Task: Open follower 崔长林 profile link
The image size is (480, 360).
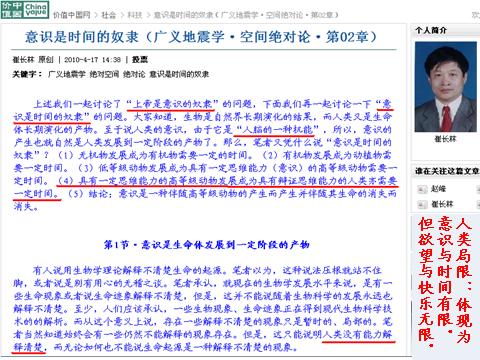Action: coord(442,204)
